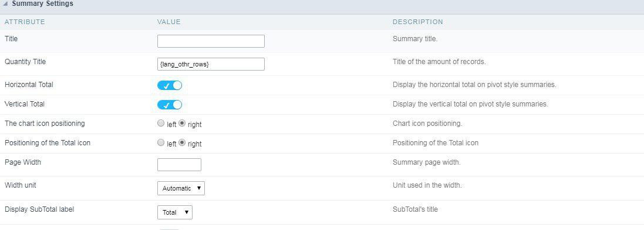644x230 pixels.
Task: Select left for Total icon positioning
Action: tap(161, 143)
